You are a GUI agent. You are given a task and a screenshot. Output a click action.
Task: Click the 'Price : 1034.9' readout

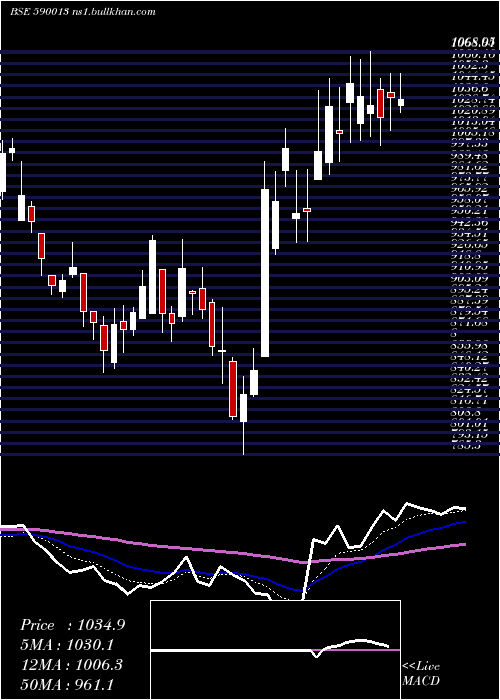click(72, 625)
